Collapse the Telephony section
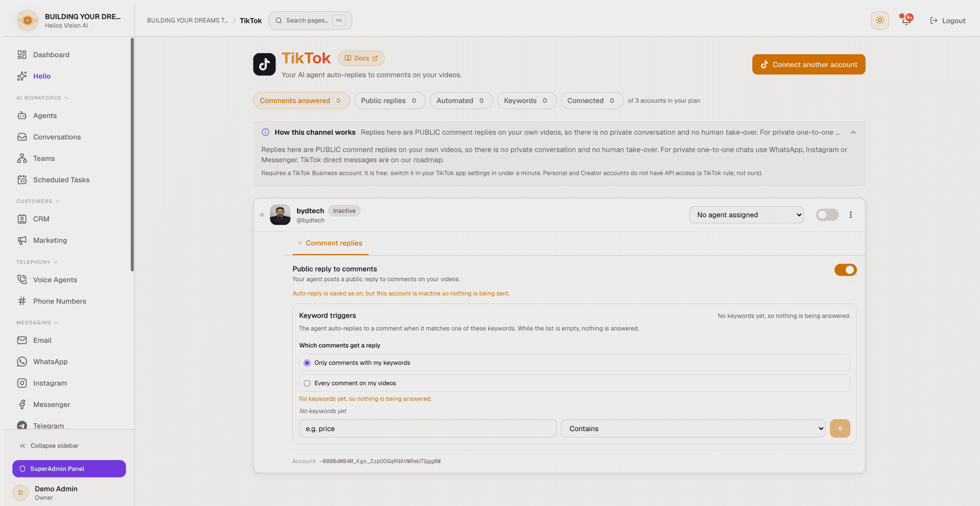This screenshot has height=506, width=980. (x=37, y=262)
